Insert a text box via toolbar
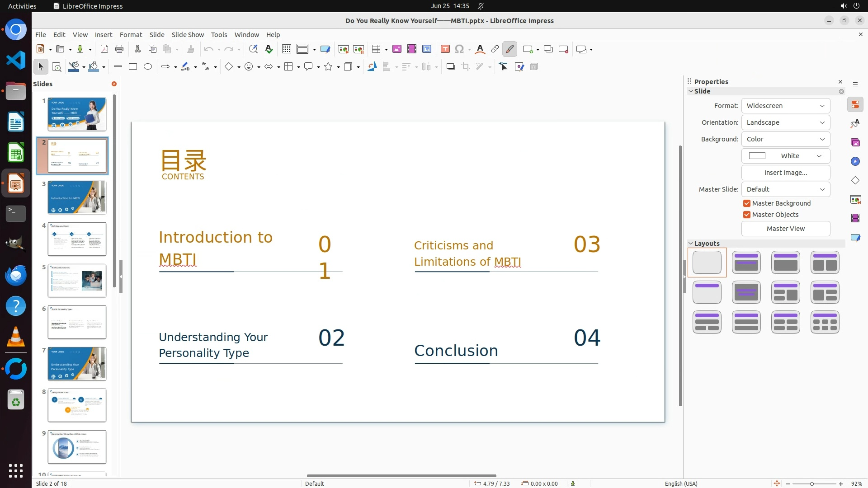Viewport: 868px width, 488px height. coord(445,49)
